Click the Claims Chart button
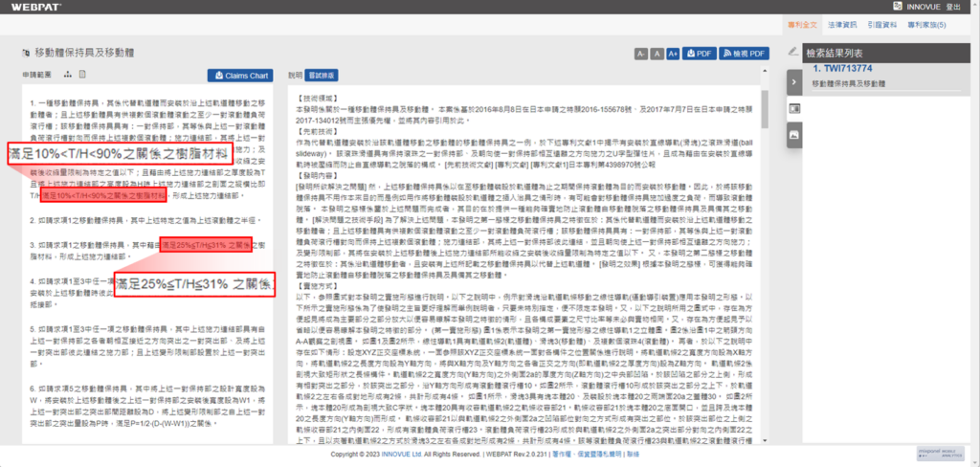The width and height of the screenshot is (980, 467). point(239,74)
